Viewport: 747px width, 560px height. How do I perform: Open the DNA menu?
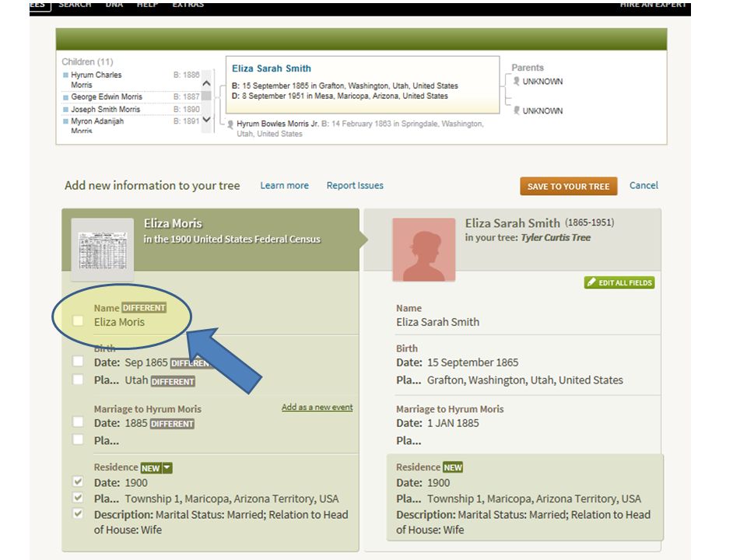pos(114,5)
